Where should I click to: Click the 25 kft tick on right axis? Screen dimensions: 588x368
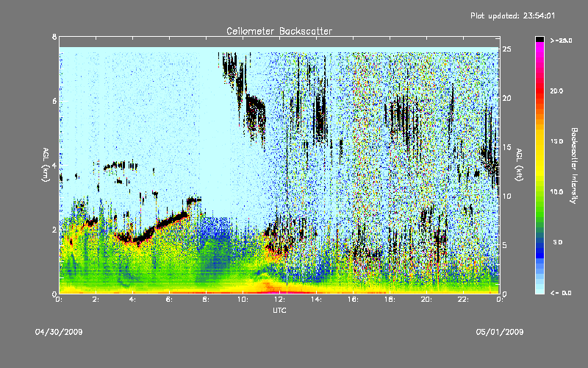pos(506,49)
